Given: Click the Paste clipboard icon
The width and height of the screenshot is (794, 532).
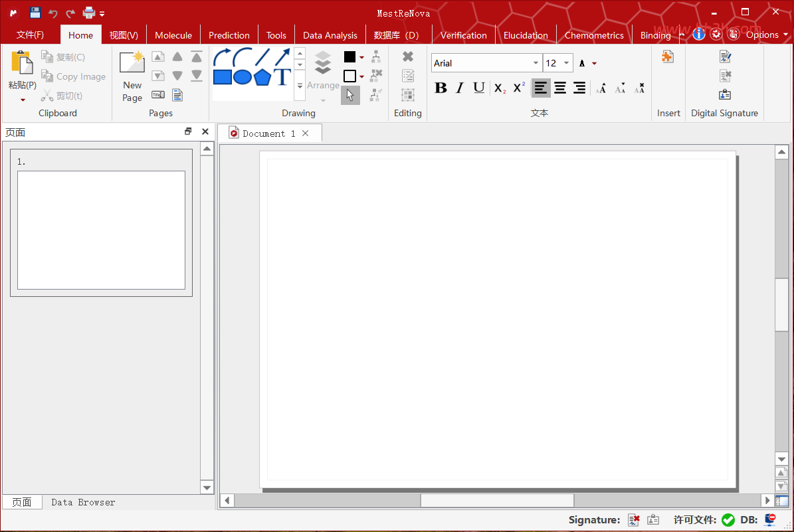Looking at the screenshot, I should (x=22, y=63).
